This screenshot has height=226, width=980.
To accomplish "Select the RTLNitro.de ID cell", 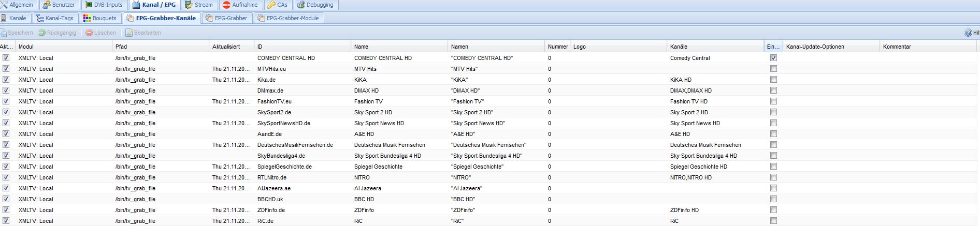I will (302, 177).
